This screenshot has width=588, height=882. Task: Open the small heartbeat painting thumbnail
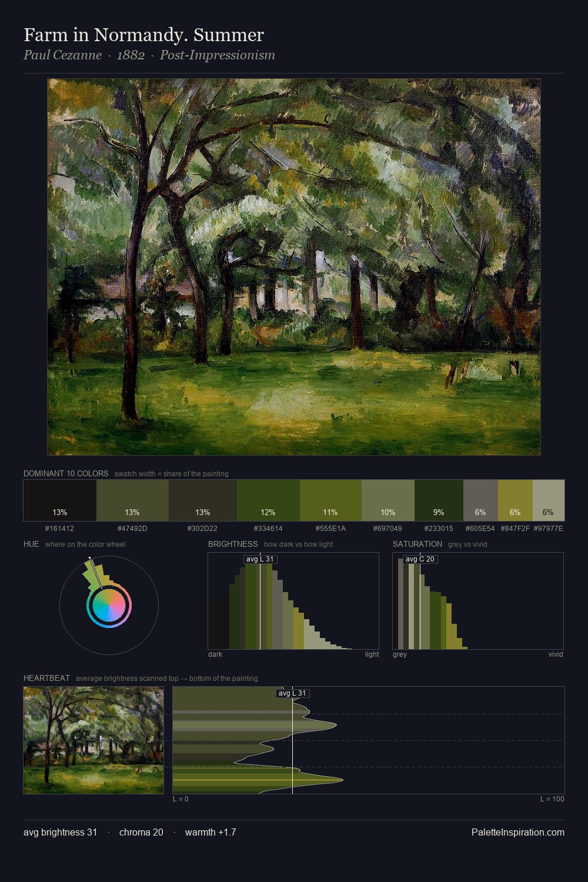click(93, 740)
